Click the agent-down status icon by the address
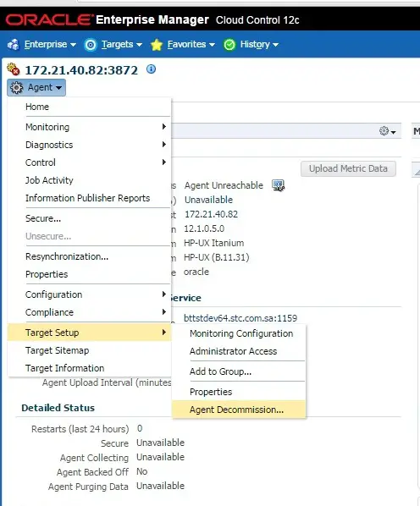This screenshot has height=506, width=420. [14, 69]
